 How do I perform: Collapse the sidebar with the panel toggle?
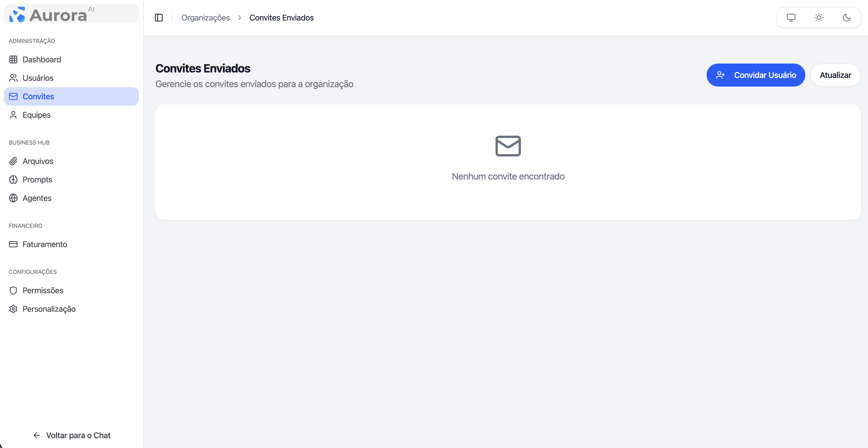[159, 18]
